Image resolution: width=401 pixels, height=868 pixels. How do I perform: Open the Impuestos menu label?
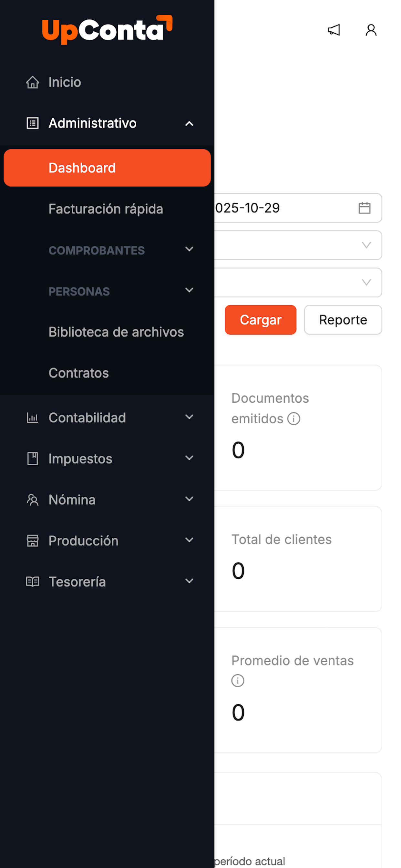point(80,459)
